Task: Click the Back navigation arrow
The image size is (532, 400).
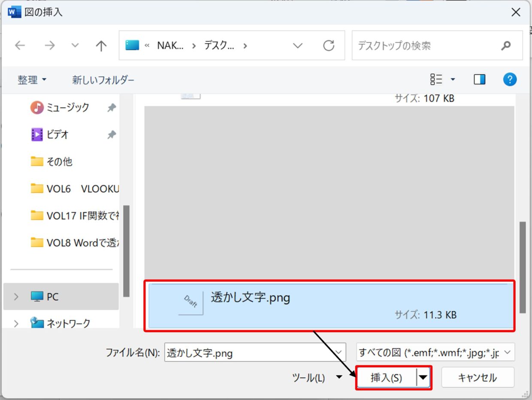Action: click(20, 45)
